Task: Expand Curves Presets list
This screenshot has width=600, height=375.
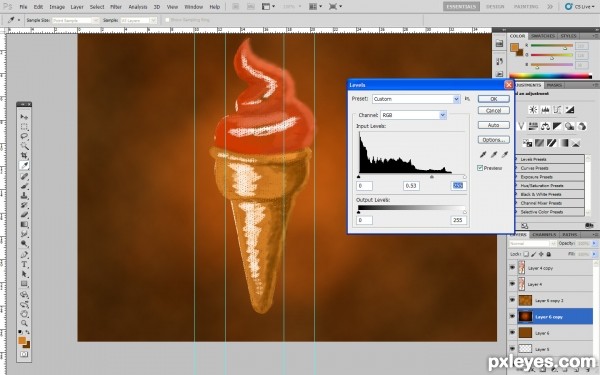Action: tap(516, 168)
